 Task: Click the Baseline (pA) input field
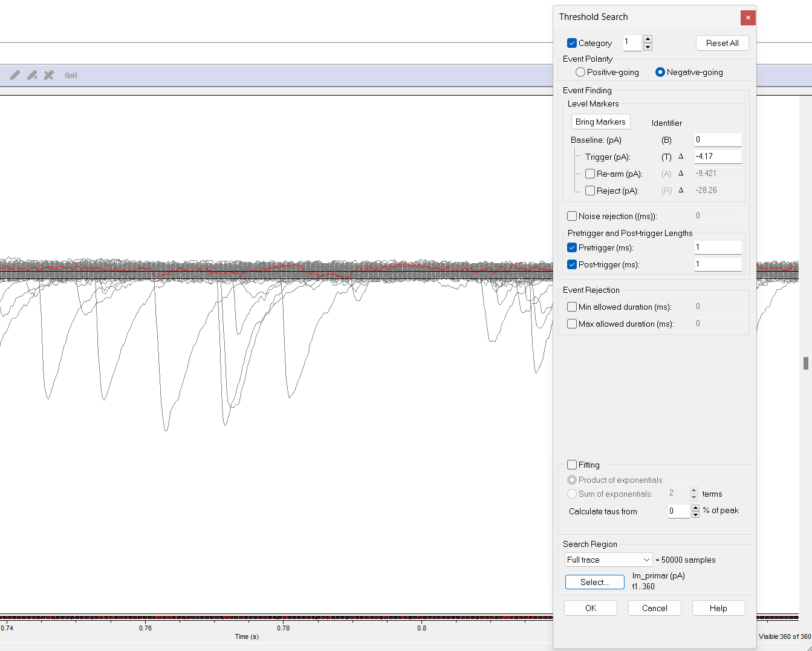click(718, 140)
